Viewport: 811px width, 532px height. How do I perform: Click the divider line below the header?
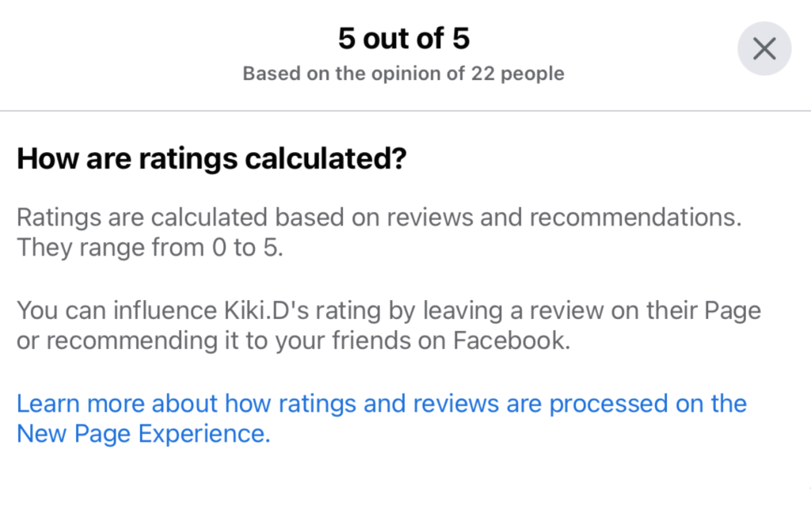point(405,111)
